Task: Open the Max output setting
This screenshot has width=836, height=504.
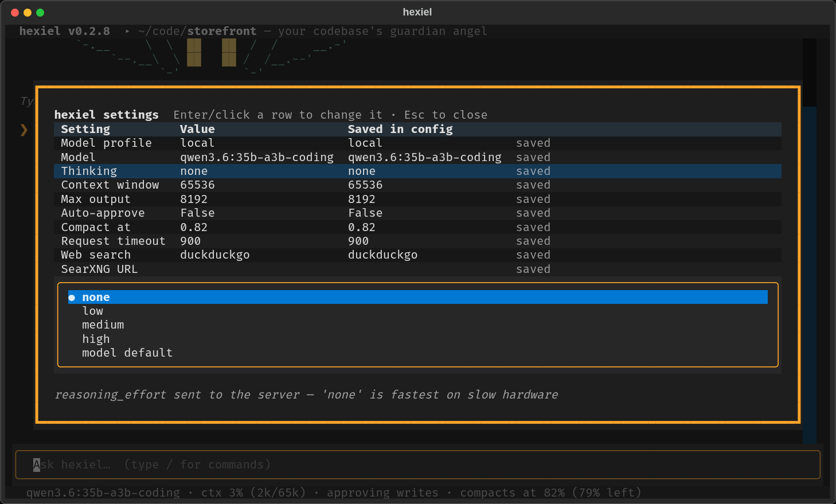Action: (417, 199)
